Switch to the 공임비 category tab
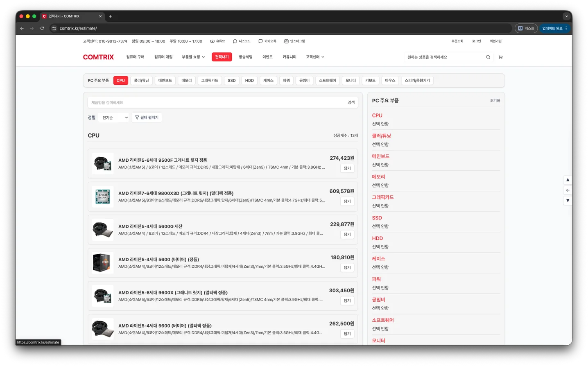This screenshot has height=366, width=588. coord(304,81)
